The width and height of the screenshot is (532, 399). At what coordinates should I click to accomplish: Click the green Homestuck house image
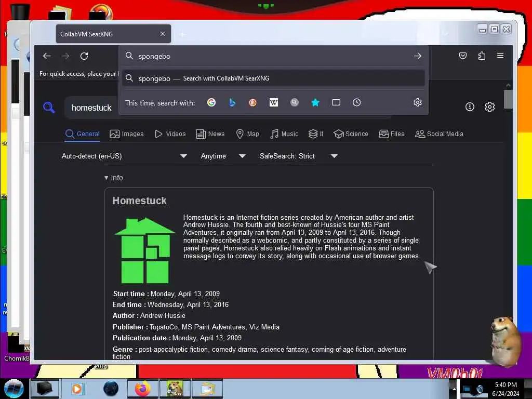(145, 250)
